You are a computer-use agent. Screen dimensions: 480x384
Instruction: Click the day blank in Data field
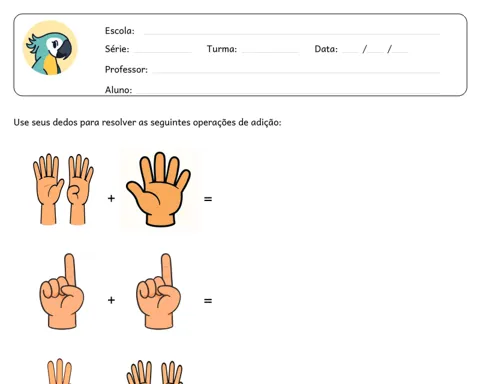(x=350, y=52)
